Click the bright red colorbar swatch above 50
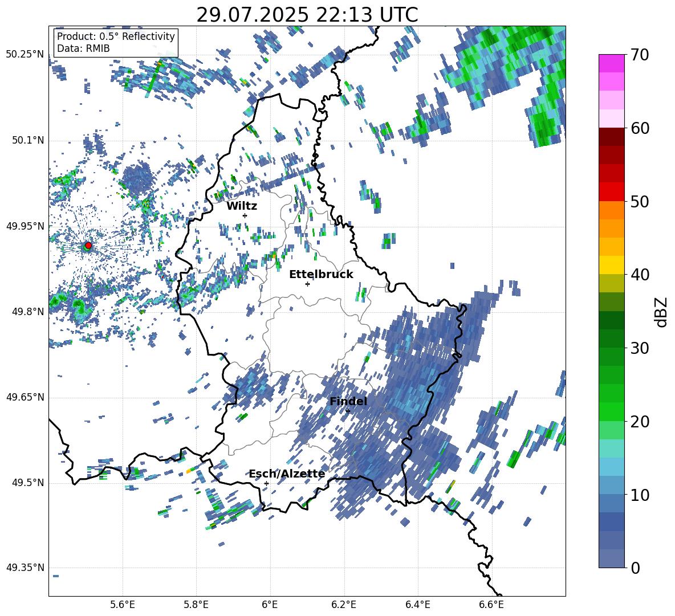Viewport: 675px width, 616px height. pos(611,192)
